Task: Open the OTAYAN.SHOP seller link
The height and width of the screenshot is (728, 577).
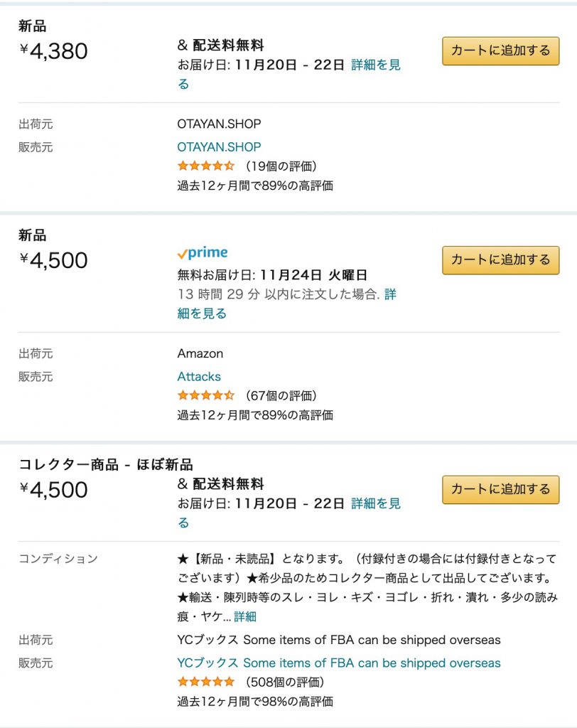Action: click(219, 147)
